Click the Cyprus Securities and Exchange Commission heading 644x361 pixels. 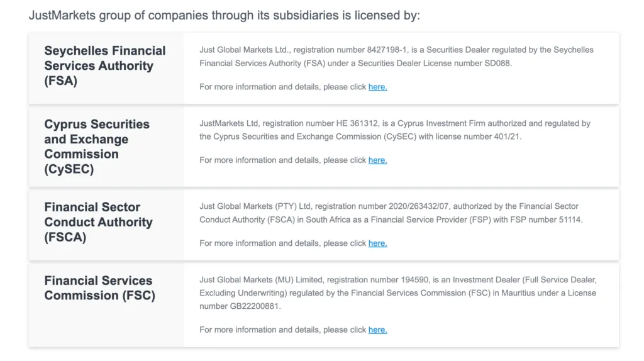point(97,147)
